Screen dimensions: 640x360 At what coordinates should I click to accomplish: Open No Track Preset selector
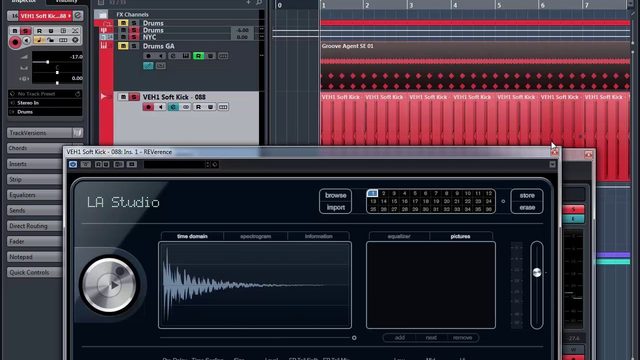pos(45,94)
